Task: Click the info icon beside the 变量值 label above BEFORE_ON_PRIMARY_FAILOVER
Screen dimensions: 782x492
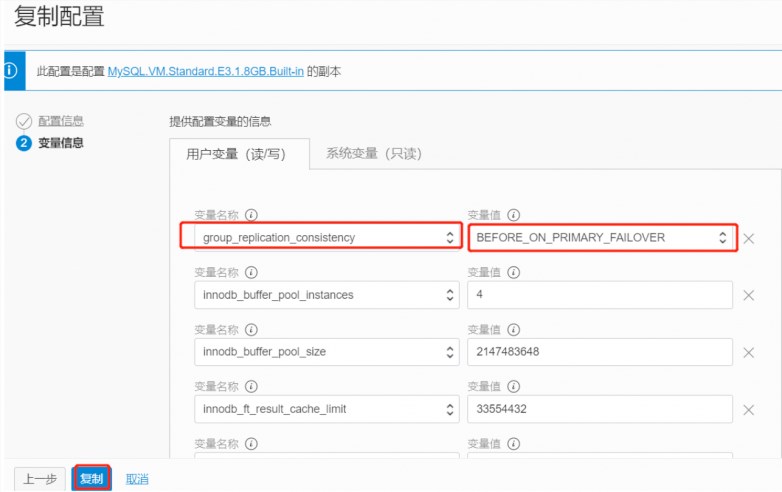Action: point(514,215)
